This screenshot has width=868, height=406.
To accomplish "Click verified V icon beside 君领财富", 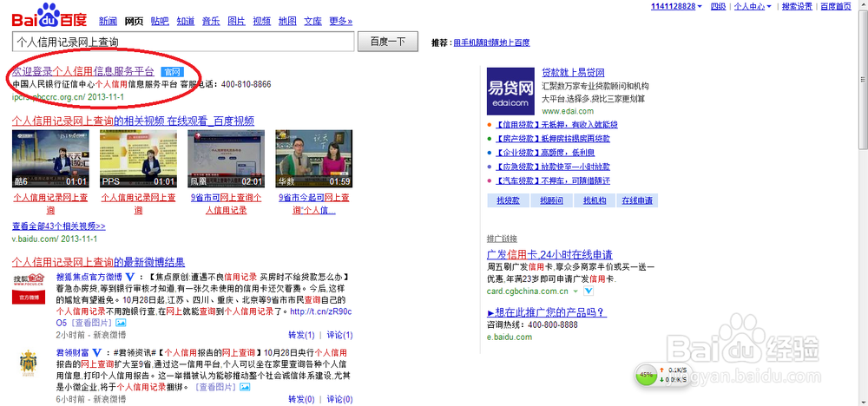I will point(98,352).
